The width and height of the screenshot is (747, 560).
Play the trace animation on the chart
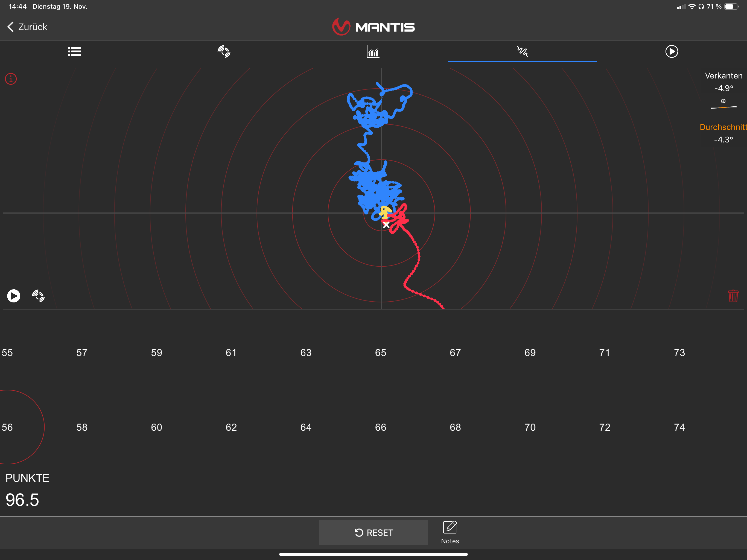(13, 296)
